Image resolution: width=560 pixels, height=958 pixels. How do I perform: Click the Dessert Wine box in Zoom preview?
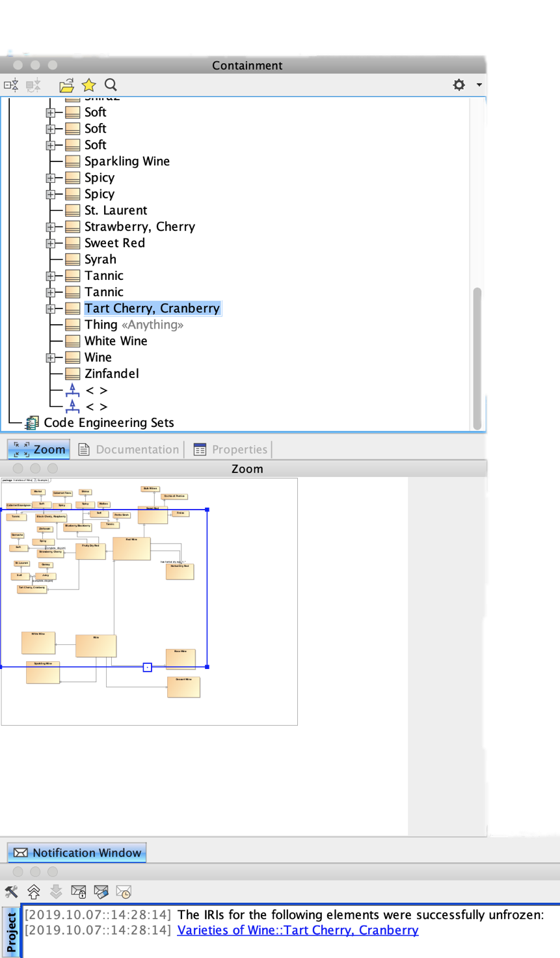click(183, 687)
